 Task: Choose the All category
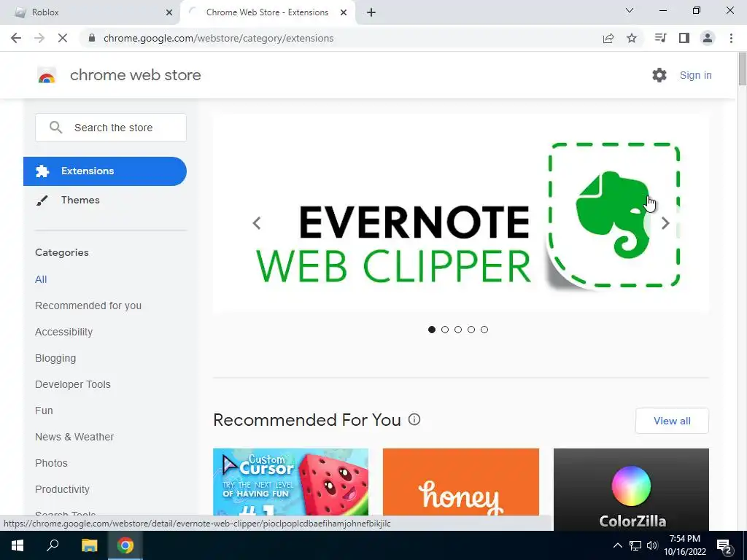[41, 279]
